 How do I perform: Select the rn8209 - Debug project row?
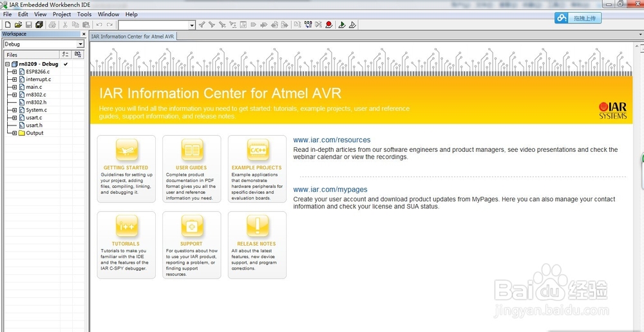pos(39,64)
